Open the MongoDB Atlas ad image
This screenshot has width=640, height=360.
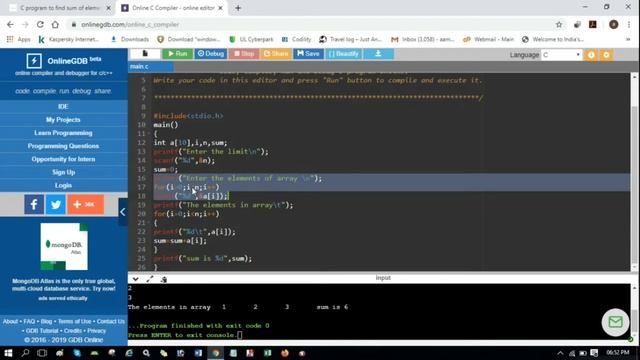64,247
